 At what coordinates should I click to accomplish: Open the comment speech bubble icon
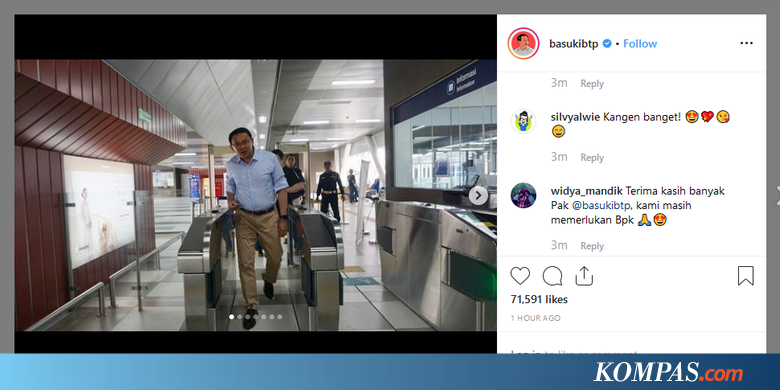[552, 276]
